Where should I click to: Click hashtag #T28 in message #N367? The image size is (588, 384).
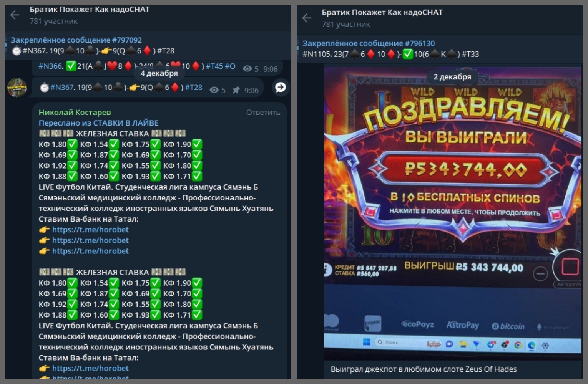coord(193,88)
